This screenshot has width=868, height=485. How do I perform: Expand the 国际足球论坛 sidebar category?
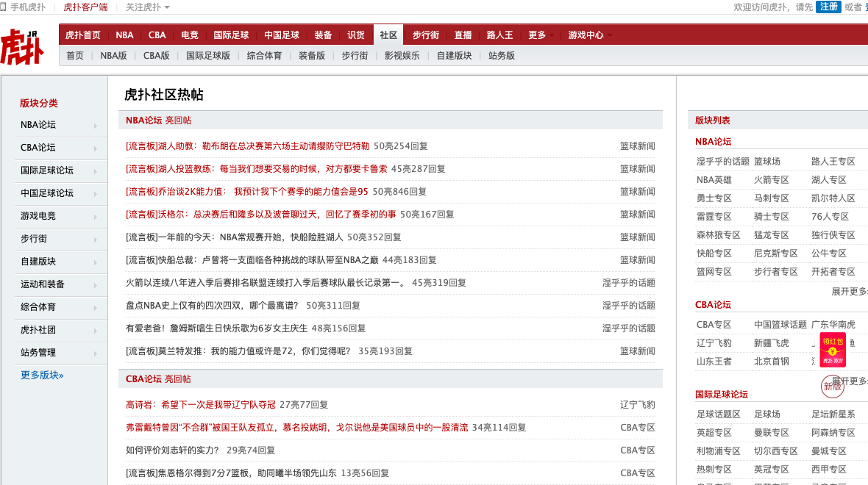(x=60, y=170)
